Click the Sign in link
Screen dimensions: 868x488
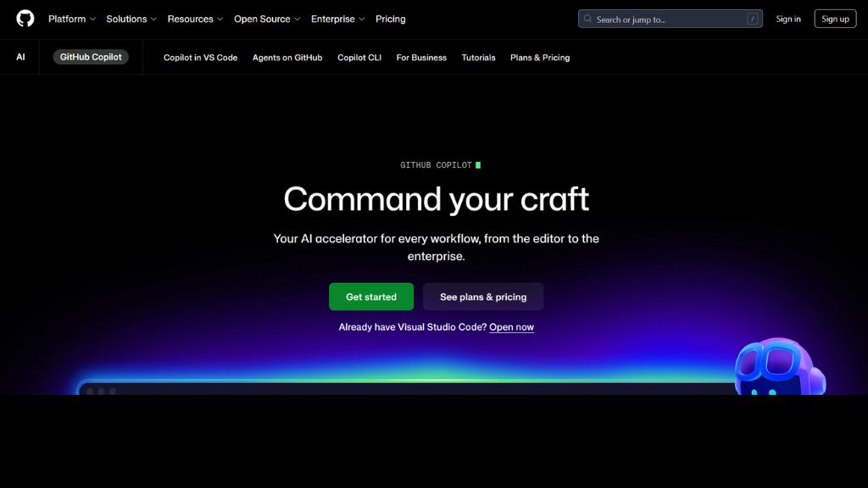coord(787,19)
